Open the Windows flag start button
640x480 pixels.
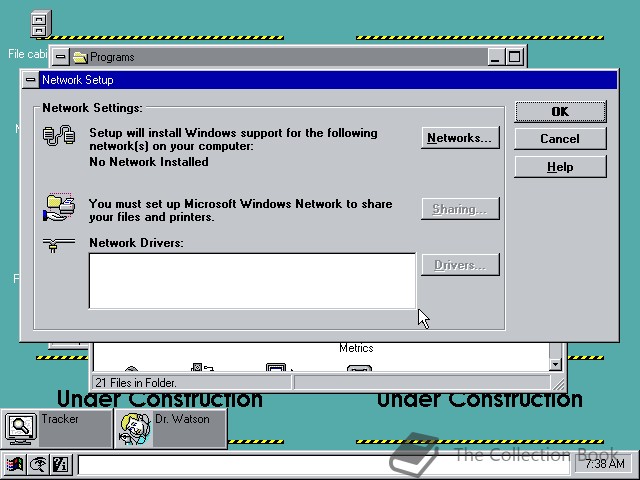(16, 464)
